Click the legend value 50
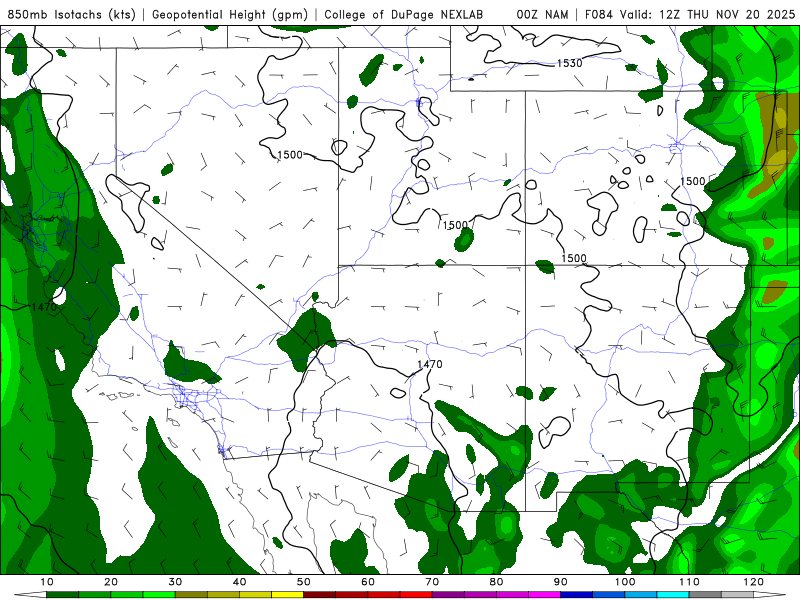 [304, 582]
